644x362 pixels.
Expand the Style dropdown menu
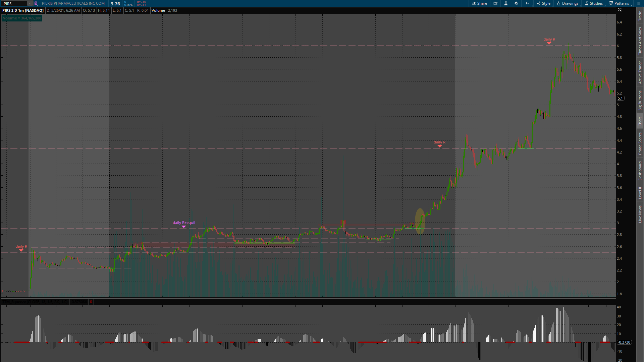(544, 3)
